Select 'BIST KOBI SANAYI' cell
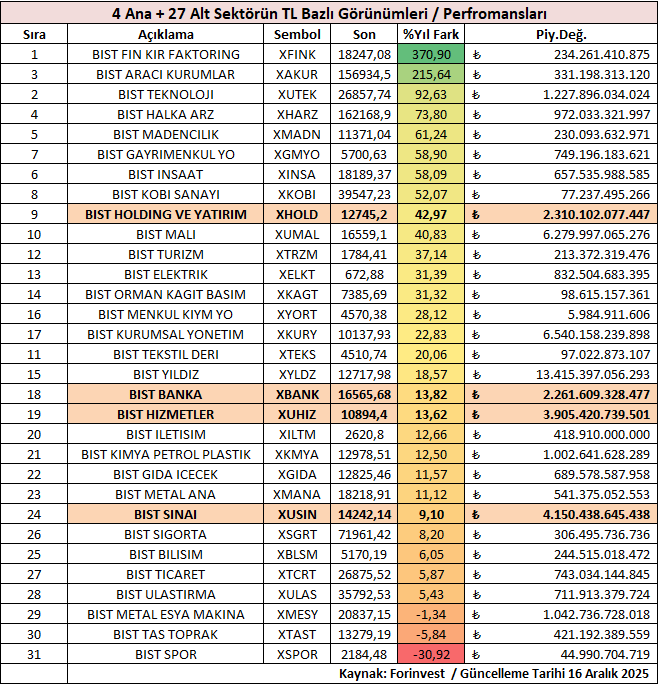The width and height of the screenshot is (660, 685). click(166, 194)
